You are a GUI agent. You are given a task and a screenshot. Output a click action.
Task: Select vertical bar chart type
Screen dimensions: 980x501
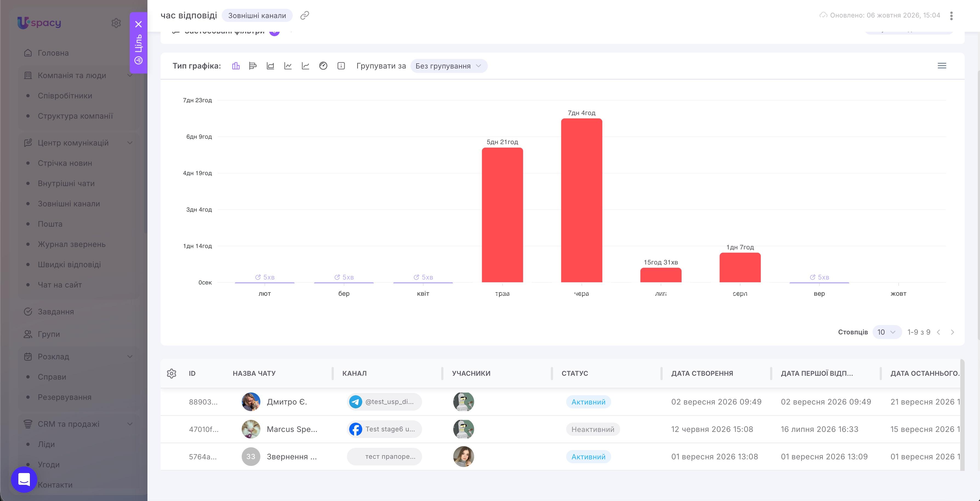236,66
